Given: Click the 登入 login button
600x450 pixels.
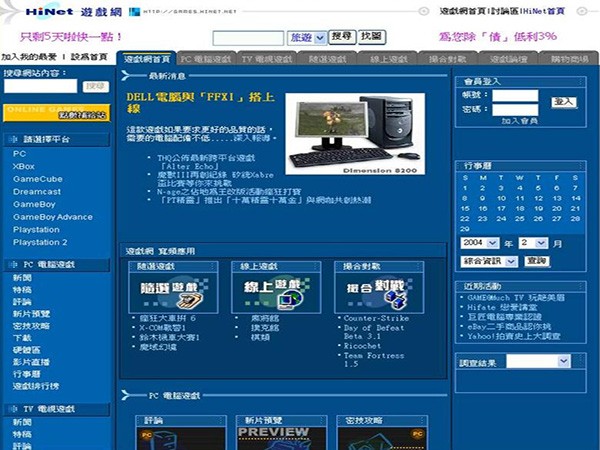Looking at the screenshot, I should [564, 102].
